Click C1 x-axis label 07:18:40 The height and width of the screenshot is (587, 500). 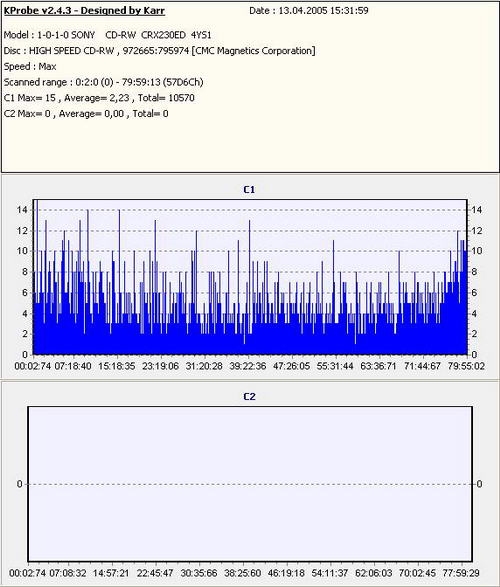pyautogui.click(x=73, y=366)
